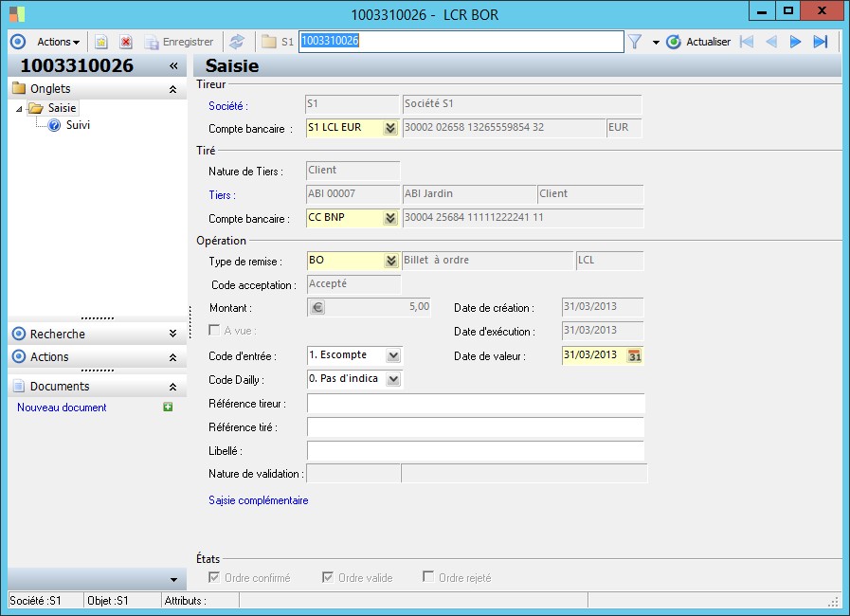Viewport: 850px width, 616px height.
Task: Go to the last record arrow
Action: [821, 42]
